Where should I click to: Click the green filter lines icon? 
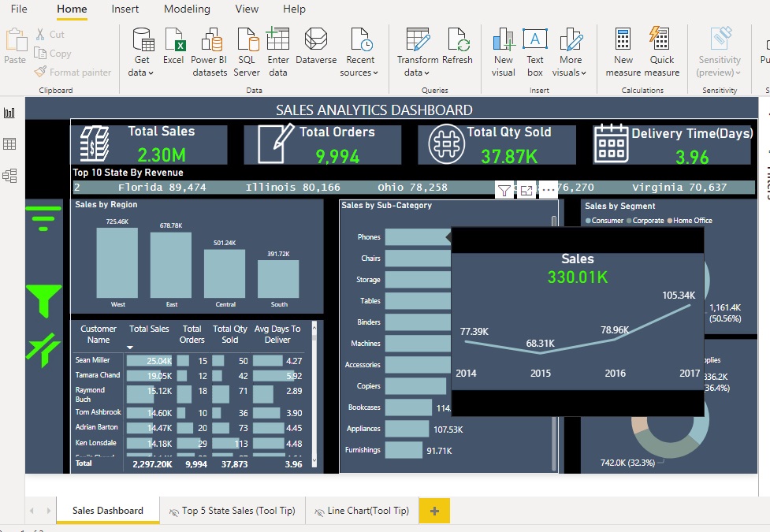pyautogui.click(x=43, y=218)
